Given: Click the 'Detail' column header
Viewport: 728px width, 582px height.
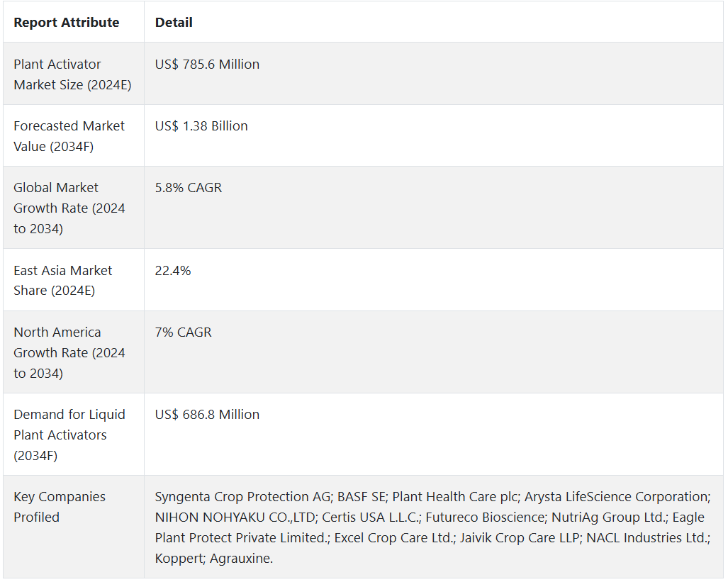Looking at the screenshot, I should point(174,23).
